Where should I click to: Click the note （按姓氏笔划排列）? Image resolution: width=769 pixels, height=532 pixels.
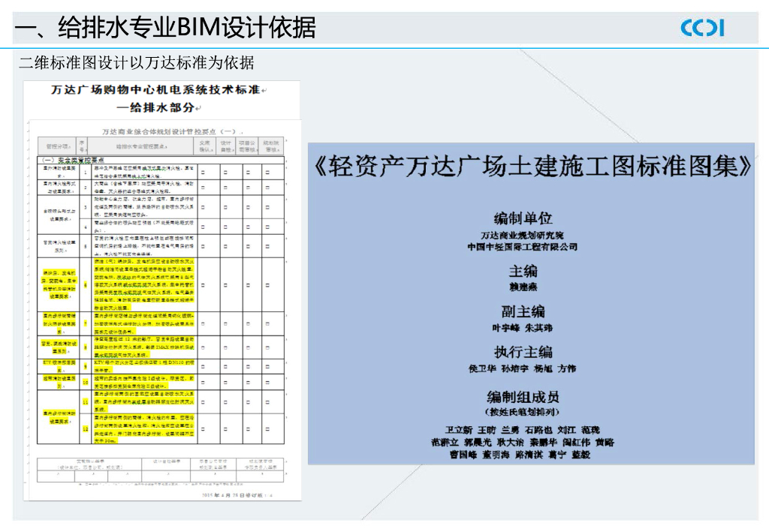click(523, 412)
